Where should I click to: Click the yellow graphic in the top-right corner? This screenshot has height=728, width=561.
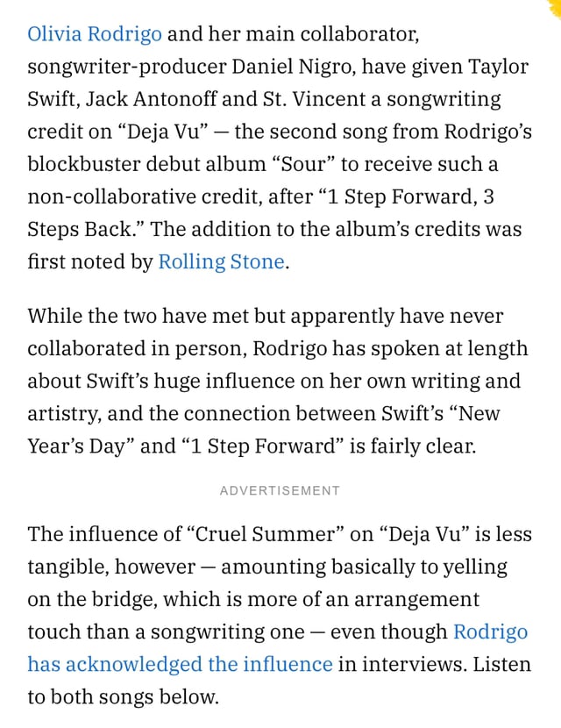[557, 7]
